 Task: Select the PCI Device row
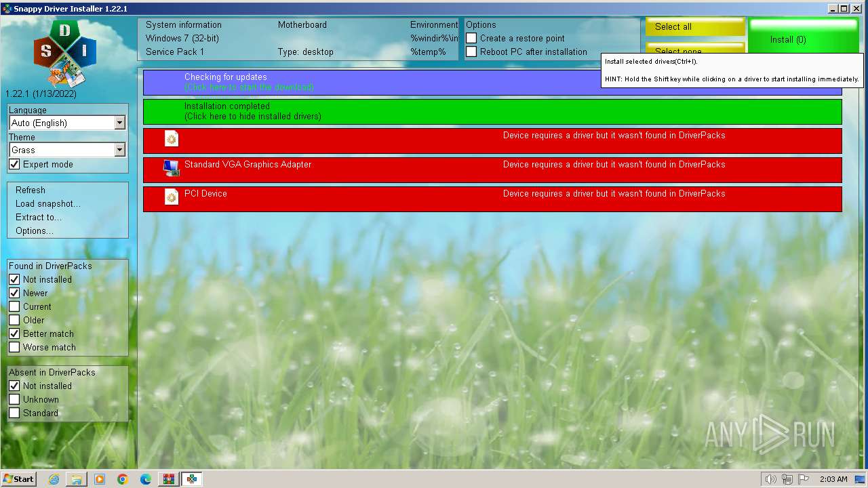click(x=492, y=199)
